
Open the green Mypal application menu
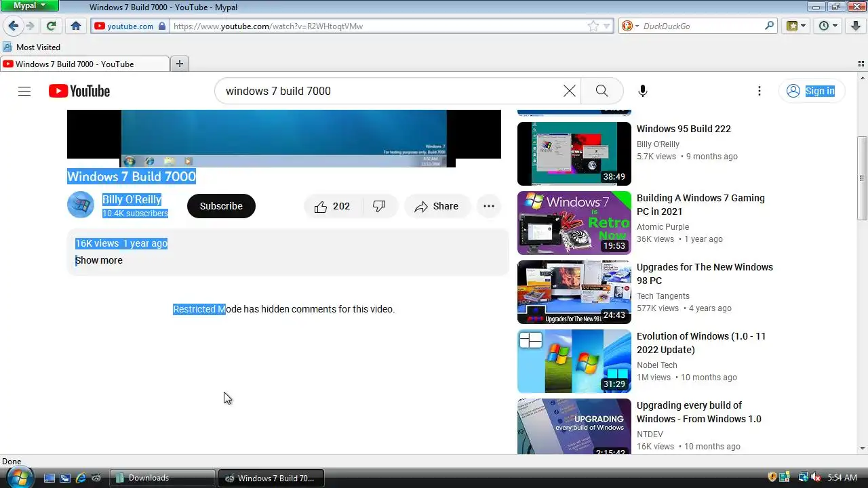point(29,5)
